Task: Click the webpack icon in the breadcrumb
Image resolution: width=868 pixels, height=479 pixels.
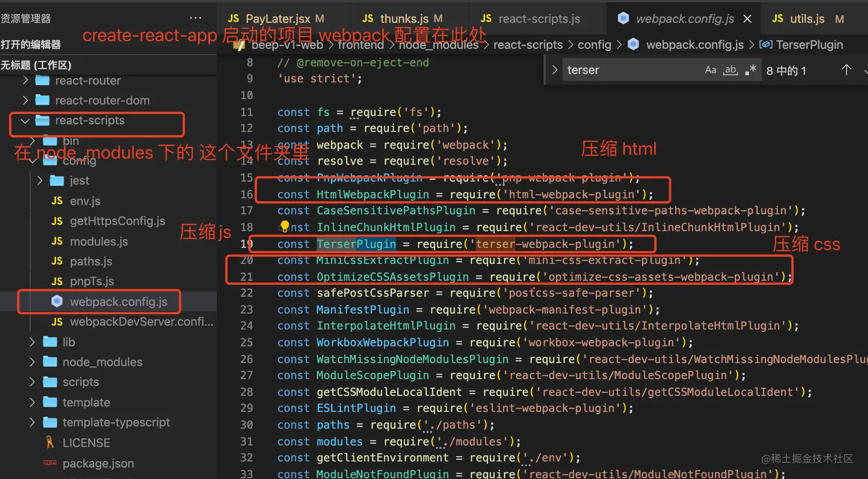Action: click(x=634, y=44)
